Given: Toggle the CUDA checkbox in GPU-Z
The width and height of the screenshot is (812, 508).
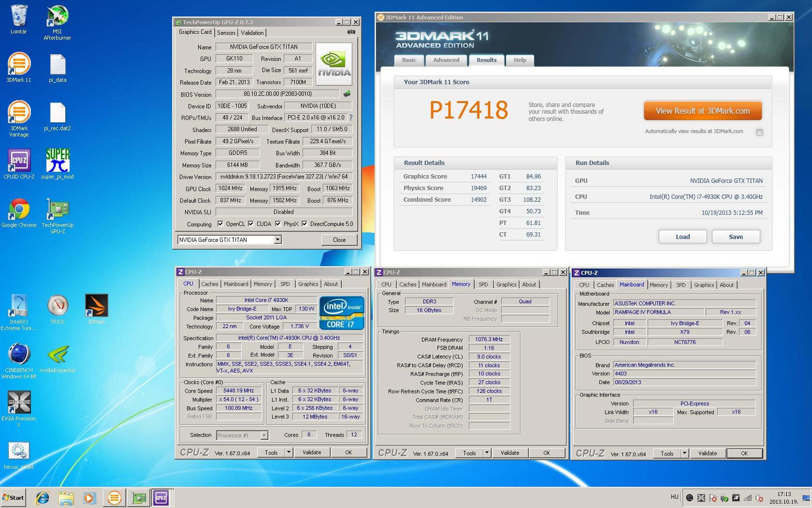Looking at the screenshot, I should point(251,224).
